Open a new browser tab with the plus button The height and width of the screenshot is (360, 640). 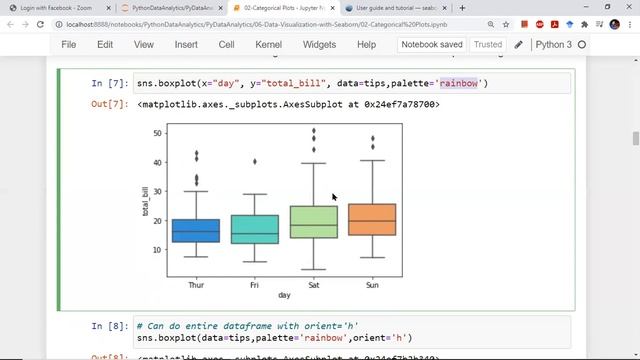462,8
